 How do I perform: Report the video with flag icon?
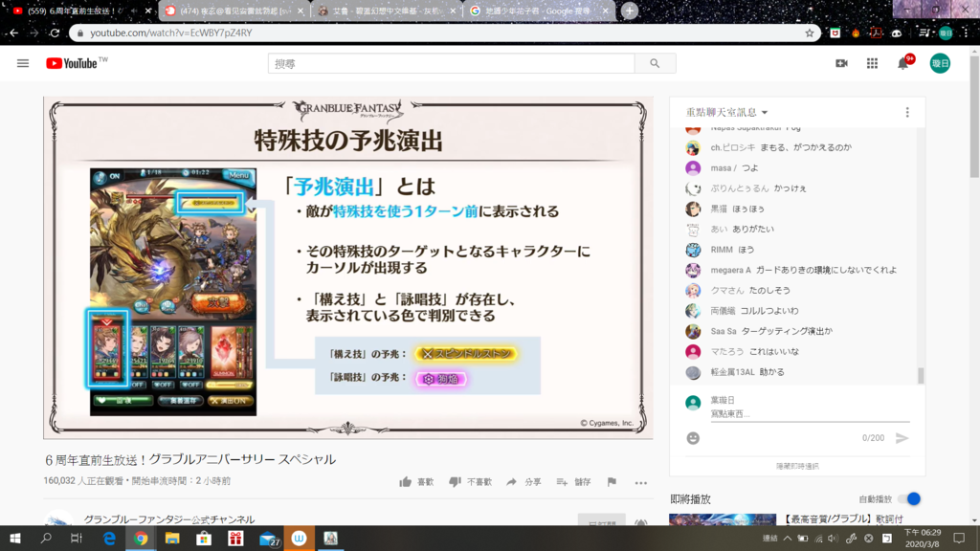click(612, 482)
